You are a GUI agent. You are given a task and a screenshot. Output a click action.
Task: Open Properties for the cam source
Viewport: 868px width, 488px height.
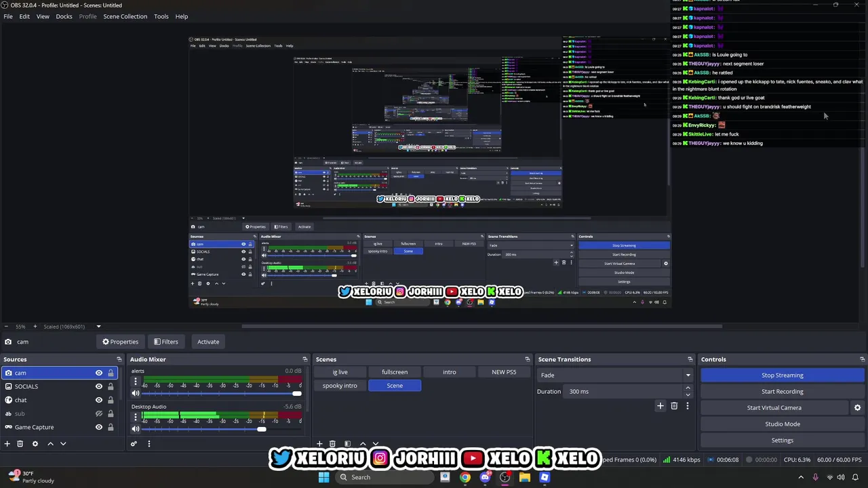(x=120, y=342)
